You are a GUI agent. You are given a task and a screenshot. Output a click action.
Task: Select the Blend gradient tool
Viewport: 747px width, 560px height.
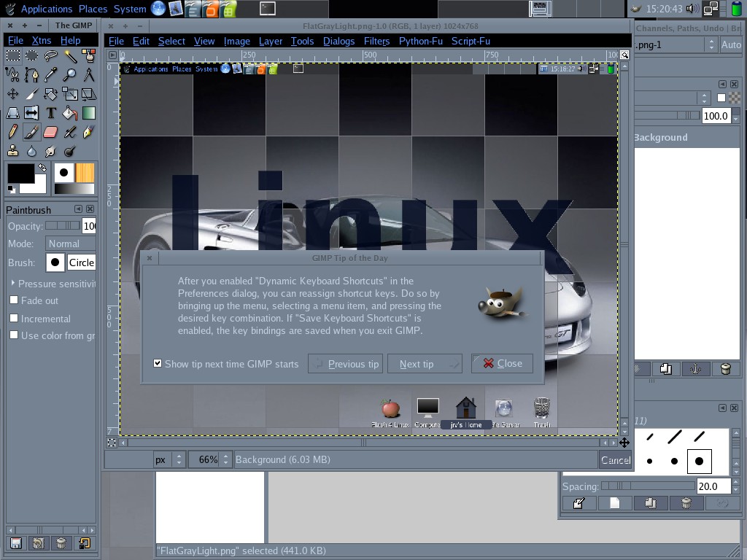coord(88,113)
